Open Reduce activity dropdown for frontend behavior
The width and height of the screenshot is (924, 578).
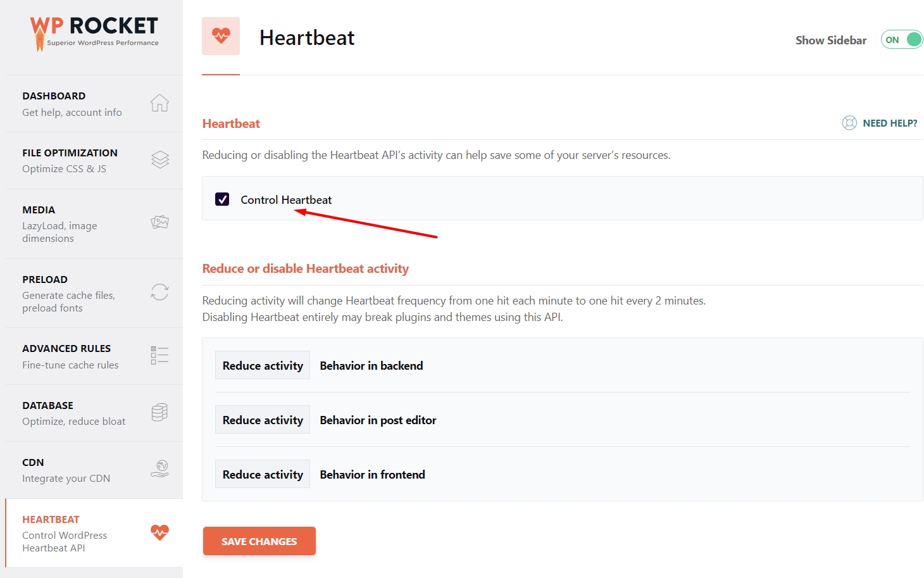[x=263, y=474]
